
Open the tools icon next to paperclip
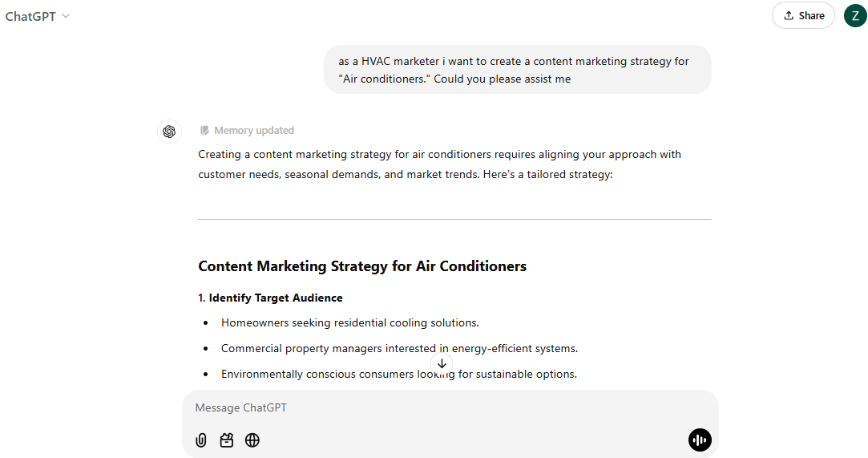227,440
